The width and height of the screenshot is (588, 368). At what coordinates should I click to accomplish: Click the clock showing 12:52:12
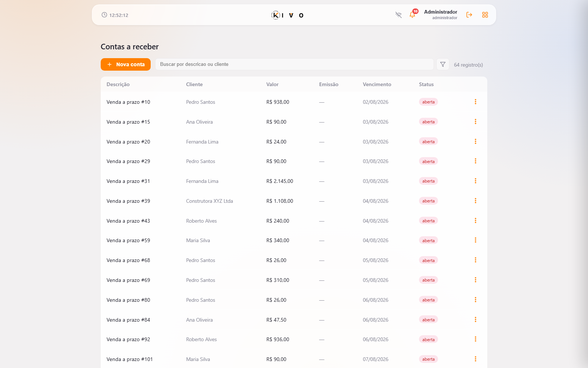(x=115, y=15)
